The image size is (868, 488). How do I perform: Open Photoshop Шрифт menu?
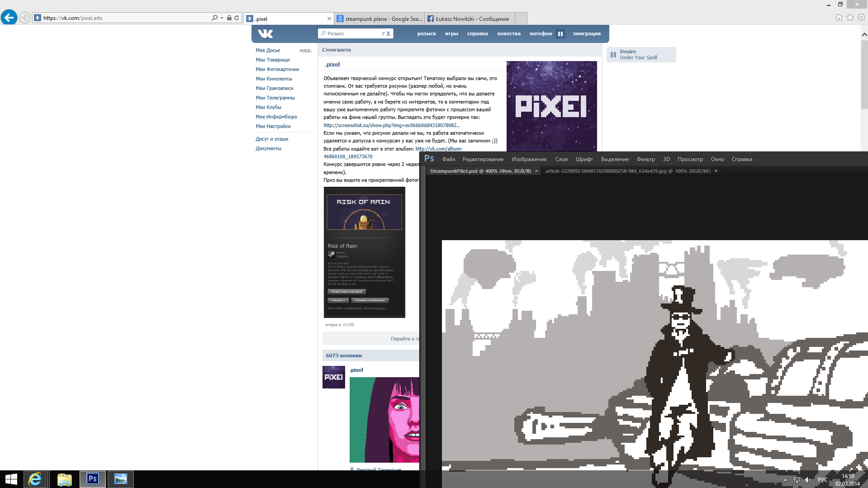coord(584,159)
